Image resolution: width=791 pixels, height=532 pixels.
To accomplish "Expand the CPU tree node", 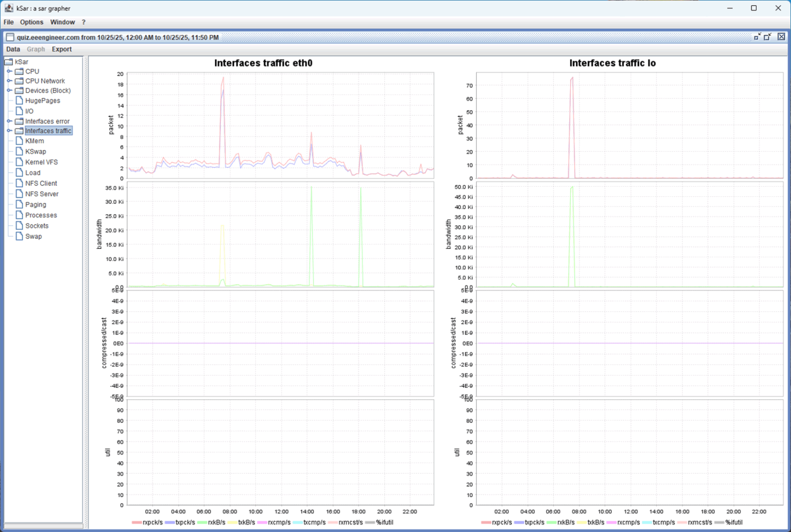I will pyautogui.click(x=9, y=71).
